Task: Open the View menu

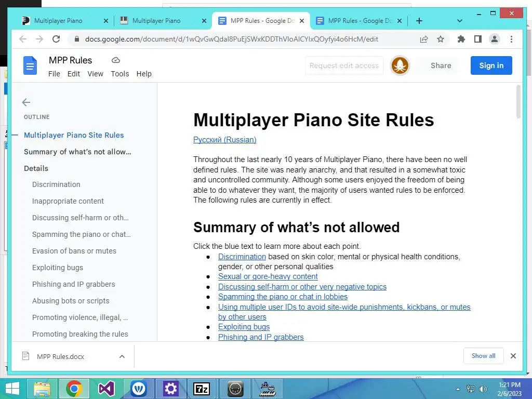Action: coord(96,74)
